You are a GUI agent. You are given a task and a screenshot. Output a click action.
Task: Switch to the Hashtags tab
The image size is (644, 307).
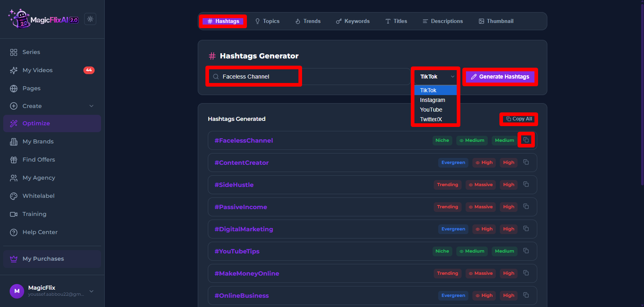coord(223,21)
